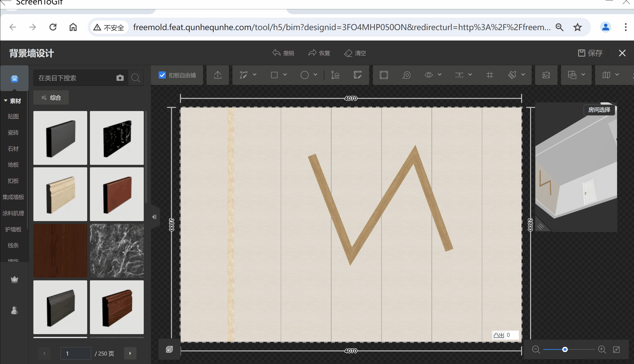Viewport: 634px width, 364px height.
Task: Select the 护墙板 category in sidebar
Action: (x=13, y=229)
